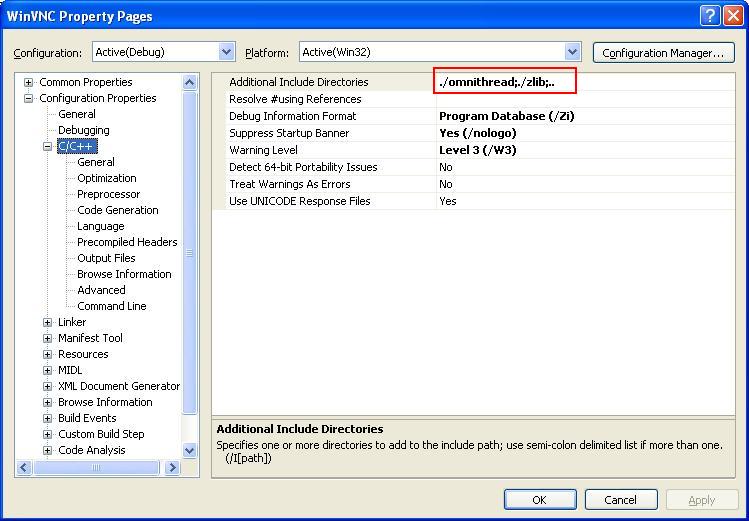This screenshot has height=521, width=749.
Task: Select the Output Files page
Action: point(107,258)
